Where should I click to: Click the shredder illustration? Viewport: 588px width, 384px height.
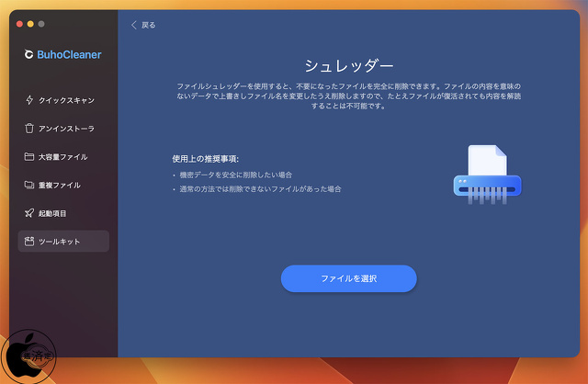[487, 175]
